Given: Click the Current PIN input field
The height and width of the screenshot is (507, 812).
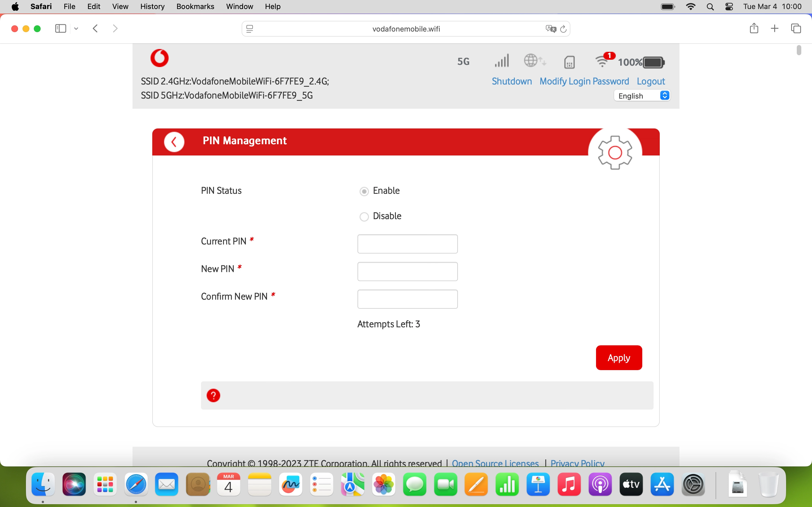Looking at the screenshot, I should pyautogui.click(x=407, y=244).
